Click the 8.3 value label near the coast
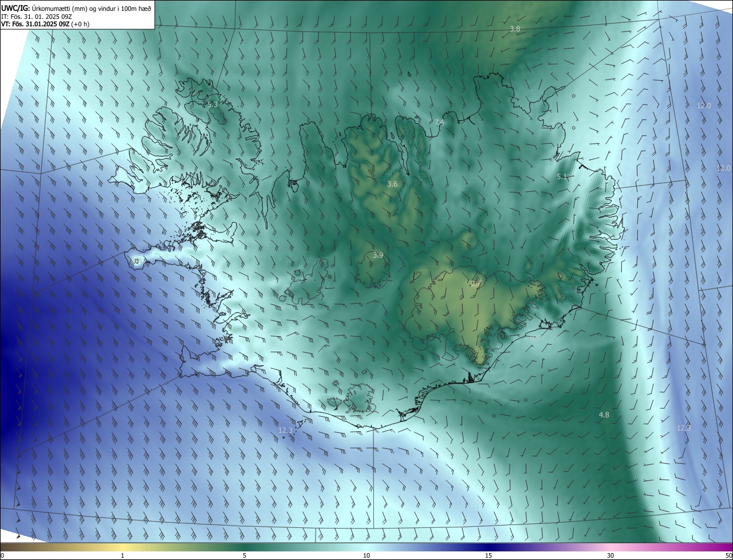This screenshot has height=560, width=733. (534, 338)
